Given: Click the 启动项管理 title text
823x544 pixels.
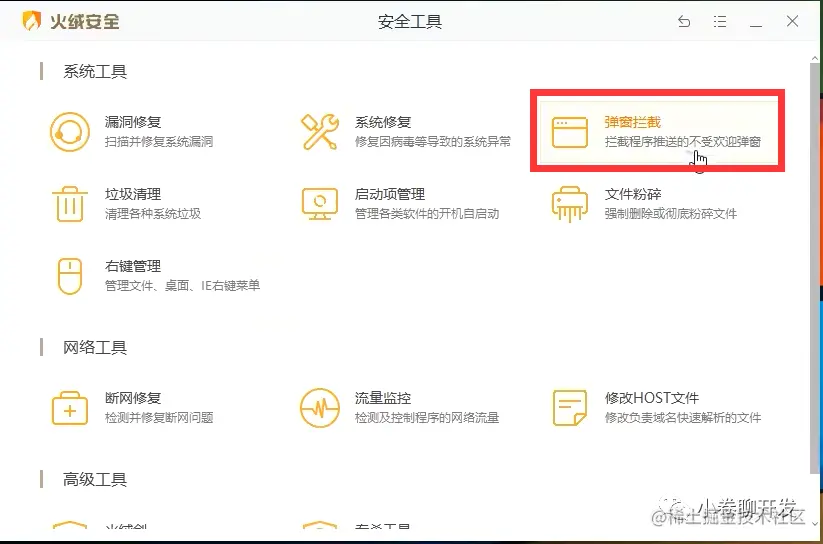Looking at the screenshot, I should [x=390, y=194].
